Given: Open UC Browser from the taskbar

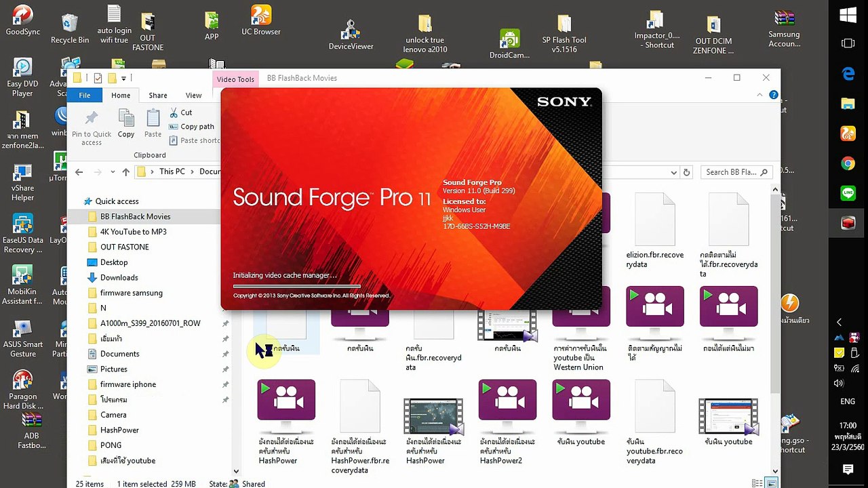Looking at the screenshot, I should (x=848, y=134).
